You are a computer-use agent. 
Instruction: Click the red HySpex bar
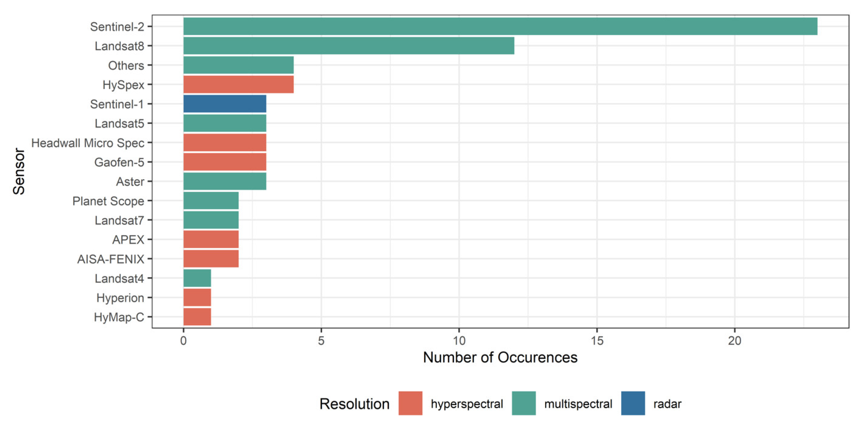tap(238, 84)
